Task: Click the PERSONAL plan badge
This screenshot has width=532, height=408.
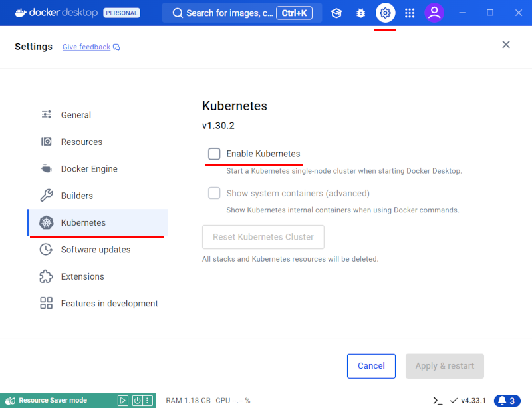Action: click(x=122, y=13)
